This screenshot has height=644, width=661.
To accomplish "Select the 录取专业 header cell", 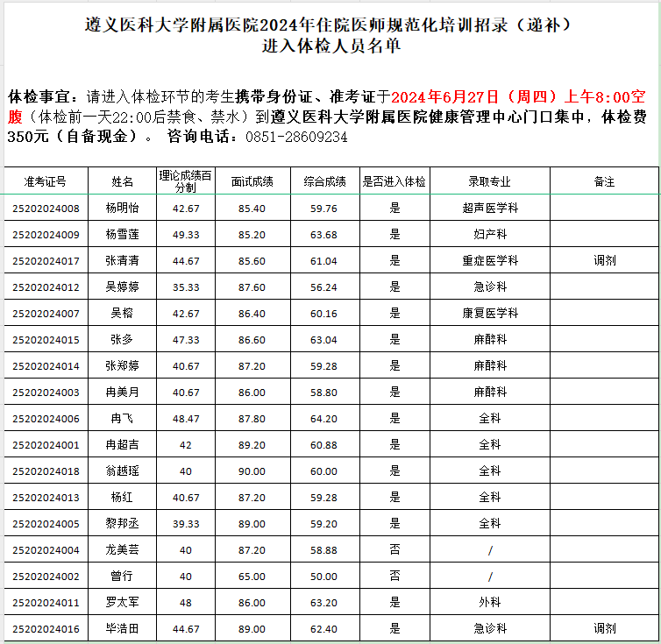I will click(489, 181).
